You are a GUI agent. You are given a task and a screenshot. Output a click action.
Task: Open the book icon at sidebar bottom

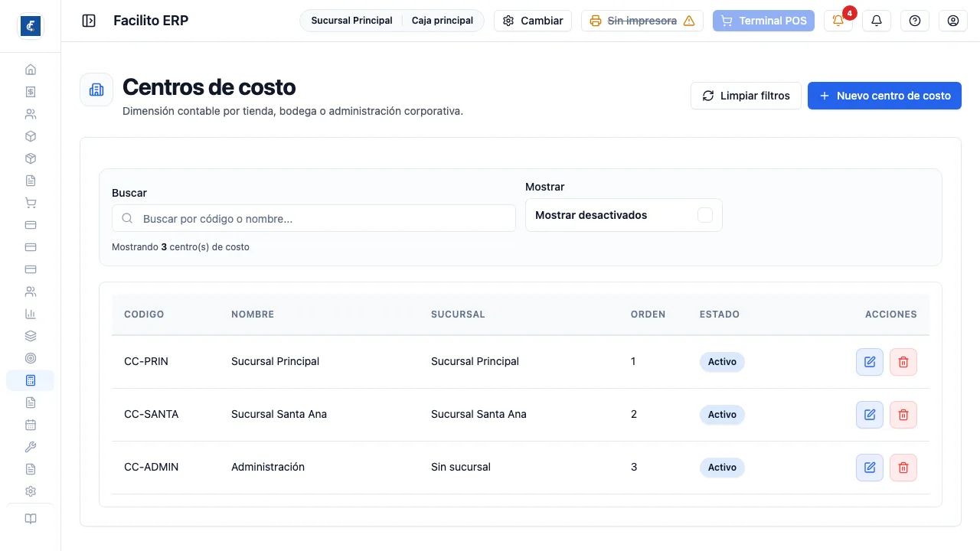tap(31, 519)
